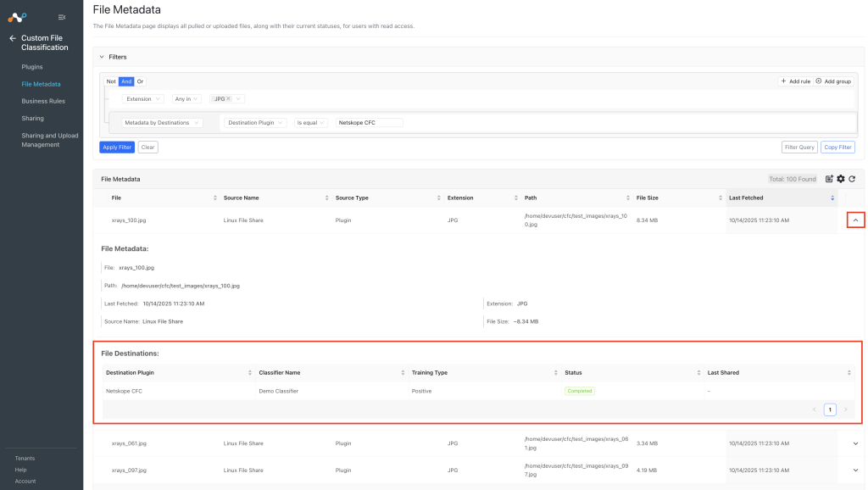This screenshot has width=868, height=490.
Task: Open Tenants in sidebar
Action: coord(25,459)
